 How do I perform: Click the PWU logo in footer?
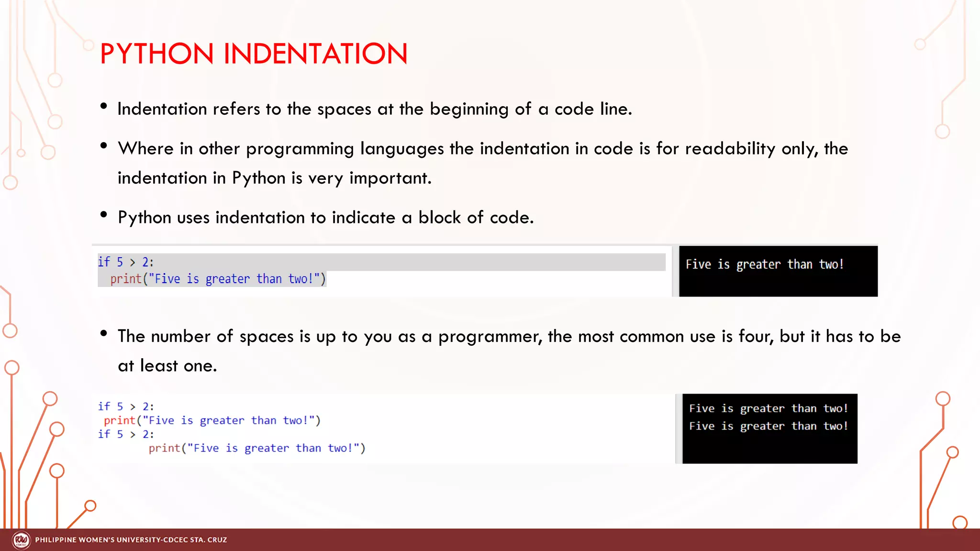[x=21, y=540]
